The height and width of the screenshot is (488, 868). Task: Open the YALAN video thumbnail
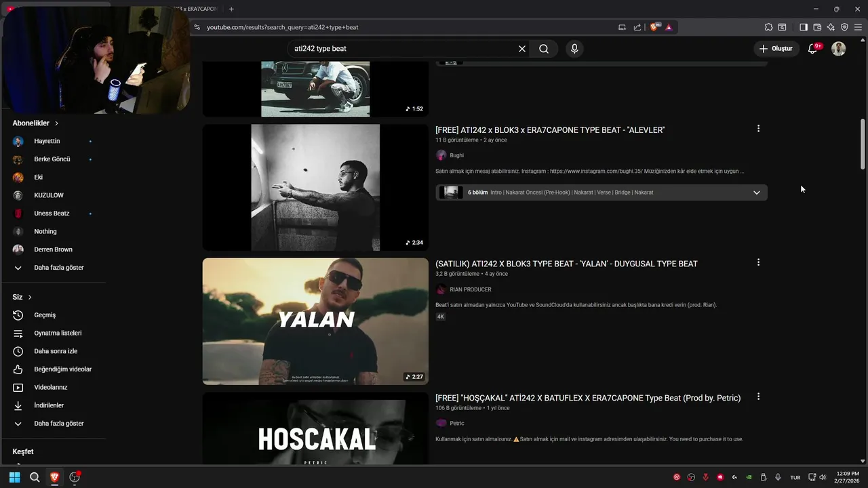[x=315, y=321]
